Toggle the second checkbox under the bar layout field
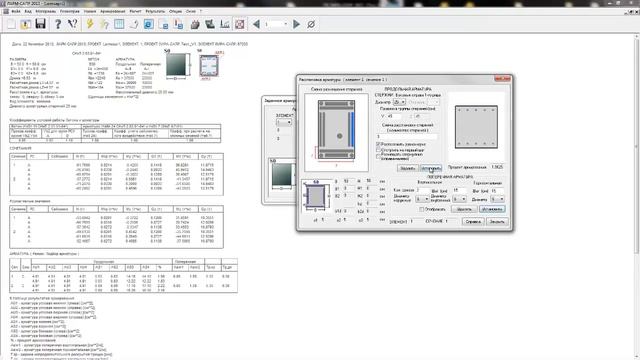The image size is (640, 360). click(378, 150)
